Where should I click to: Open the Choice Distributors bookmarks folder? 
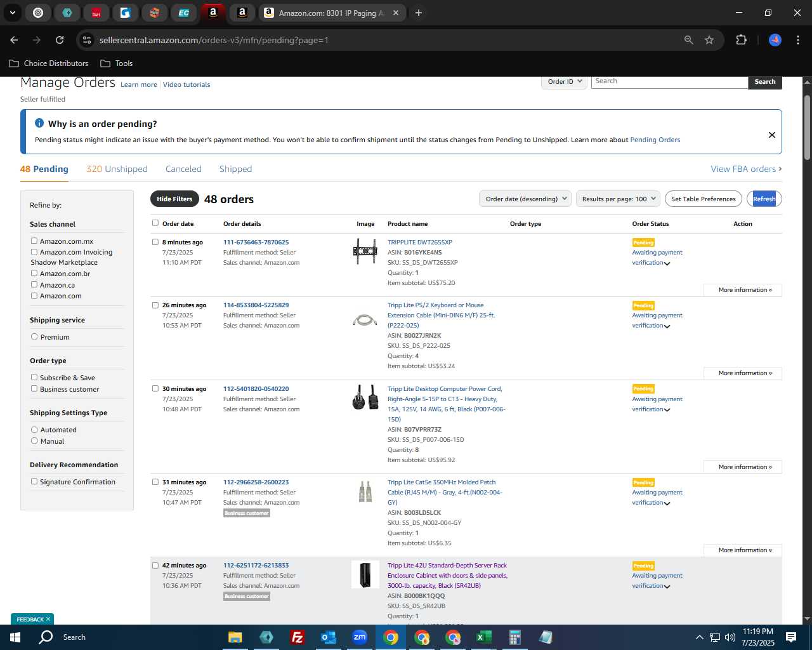49,63
